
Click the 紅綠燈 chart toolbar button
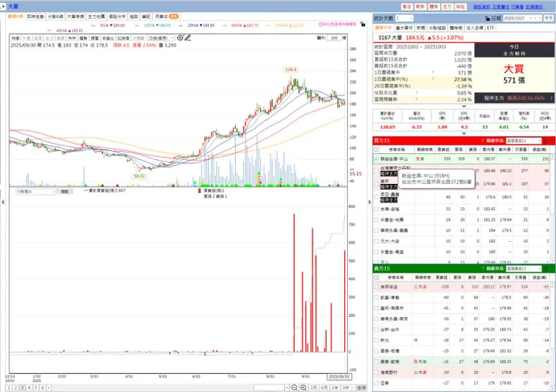click(x=123, y=38)
